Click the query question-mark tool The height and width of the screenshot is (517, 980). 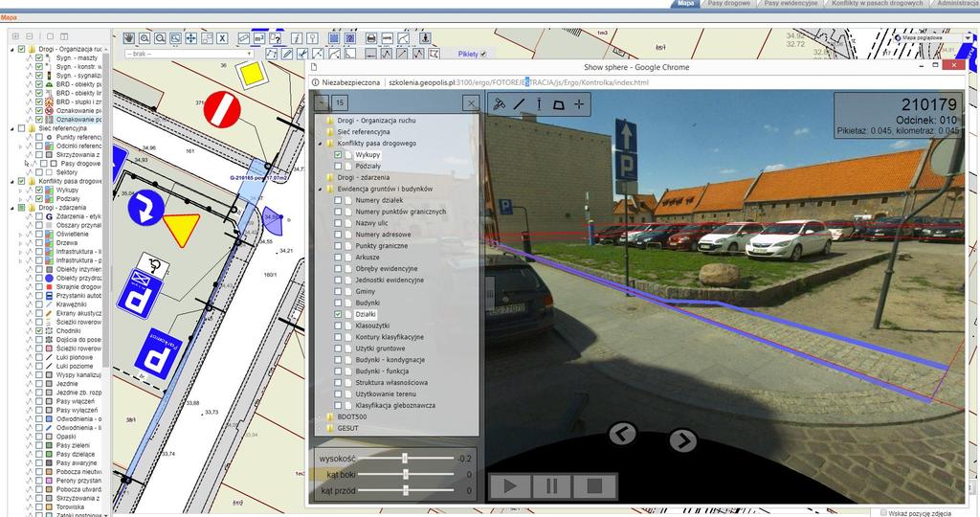[275, 38]
